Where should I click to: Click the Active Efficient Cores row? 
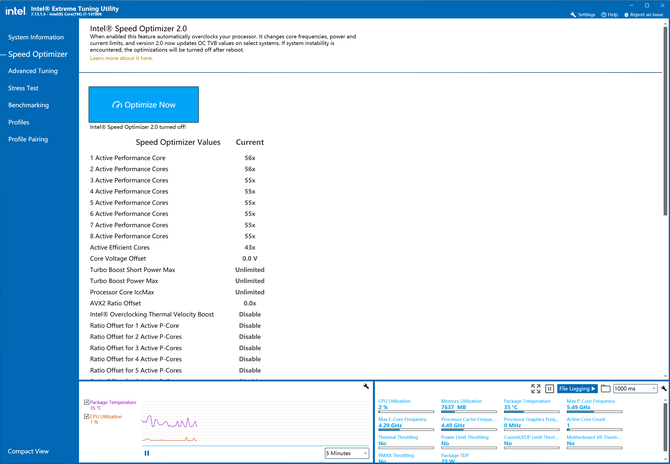click(177, 247)
